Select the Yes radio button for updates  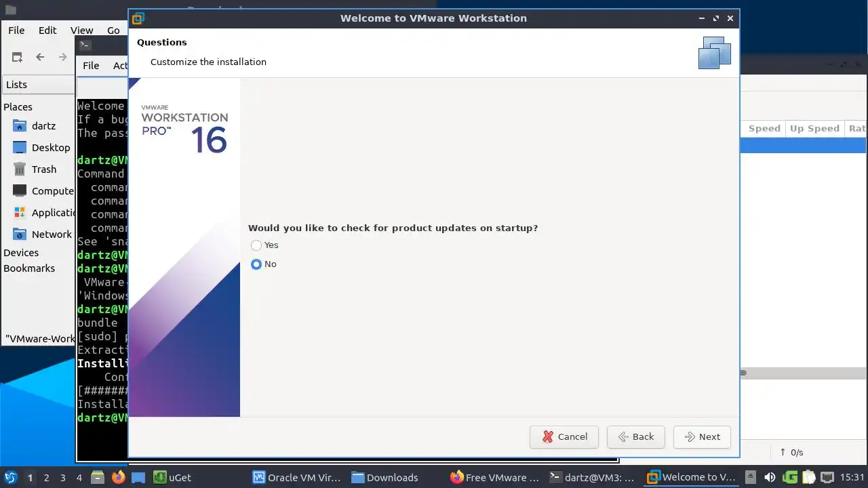tap(256, 245)
